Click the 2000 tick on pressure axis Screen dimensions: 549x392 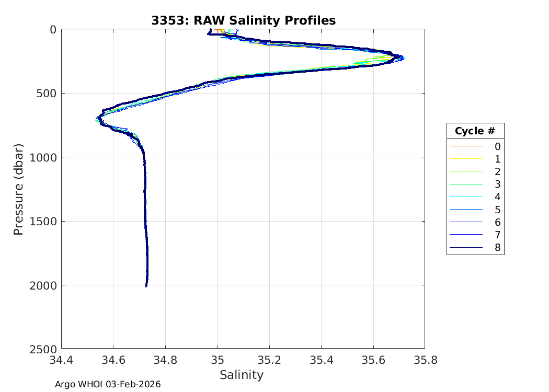pyautogui.click(x=45, y=285)
